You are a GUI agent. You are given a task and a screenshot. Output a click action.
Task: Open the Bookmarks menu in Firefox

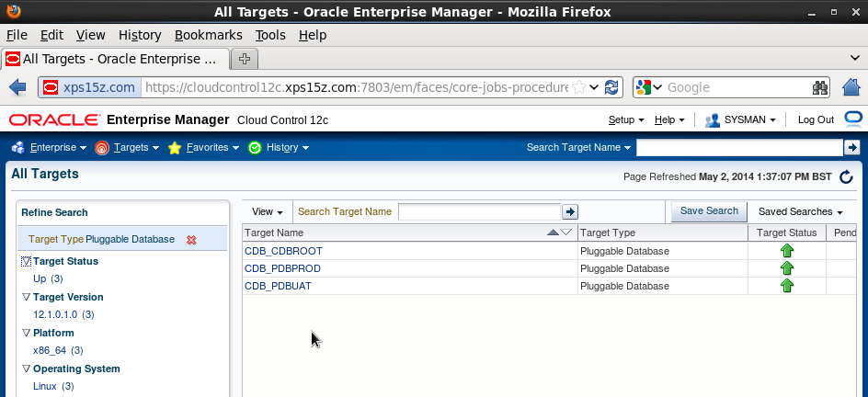[208, 35]
